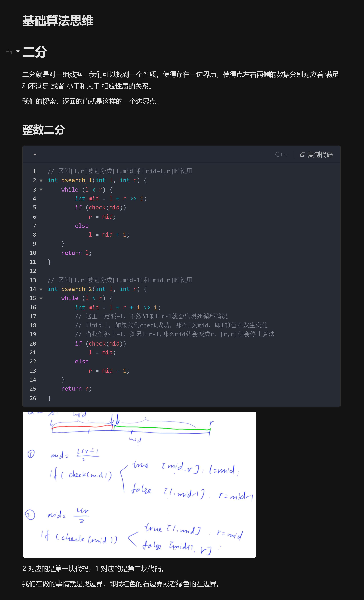Image resolution: width=364 pixels, height=600 pixels.
Task: Collapse the code block using its top arrow
Action: pyautogui.click(x=35, y=155)
